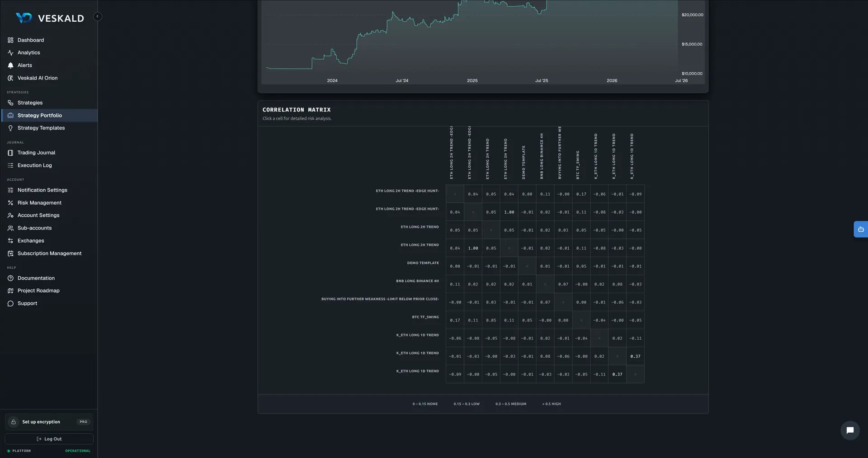The image size is (868, 458).
Task: Click Set up encryption button
Action: pos(49,422)
